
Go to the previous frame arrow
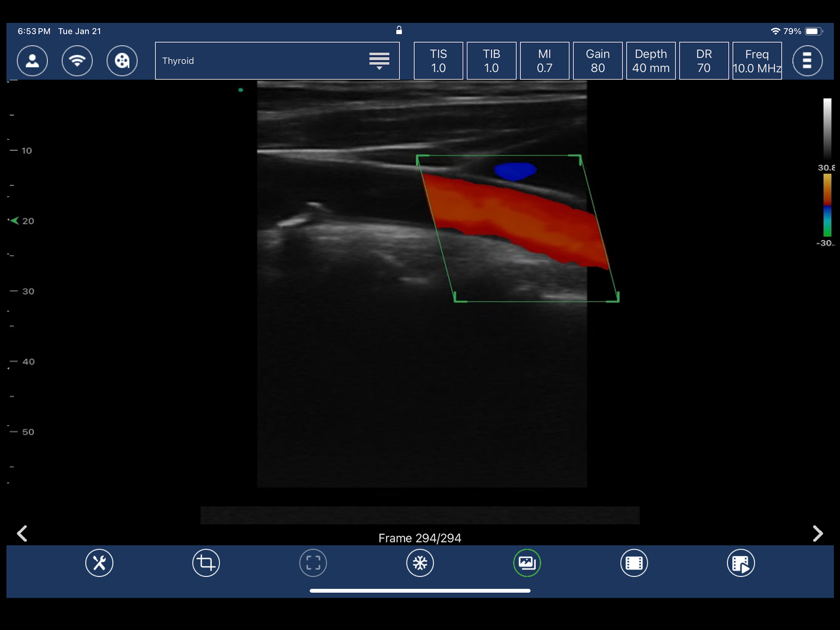click(22, 534)
